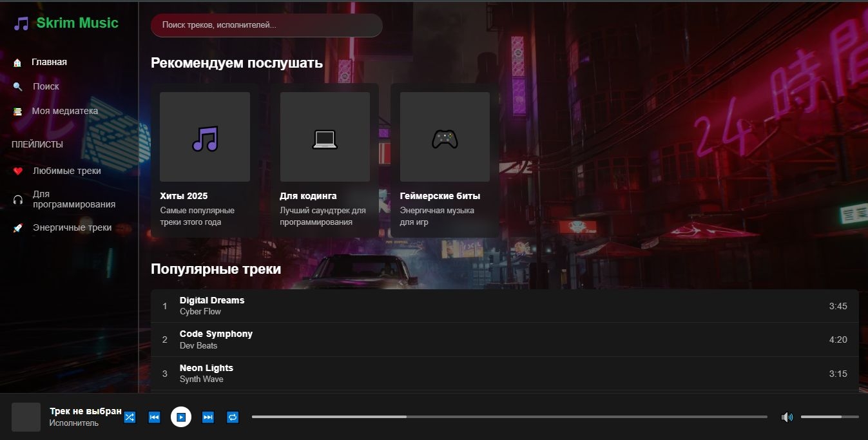Click the 3:45 duration value
868x440 pixels.
point(838,306)
